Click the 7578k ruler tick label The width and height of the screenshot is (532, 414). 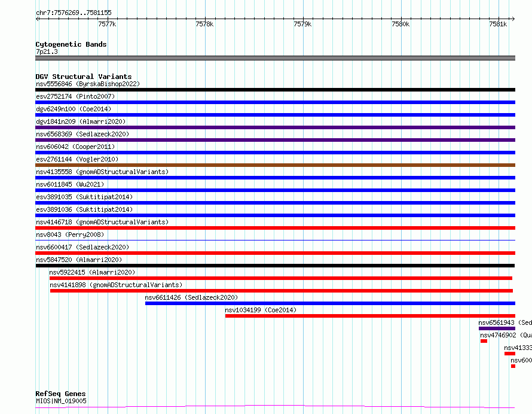pos(204,24)
